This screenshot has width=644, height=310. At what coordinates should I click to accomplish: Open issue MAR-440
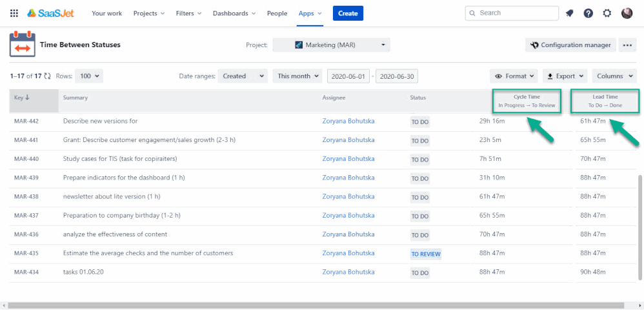tap(26, 159)
